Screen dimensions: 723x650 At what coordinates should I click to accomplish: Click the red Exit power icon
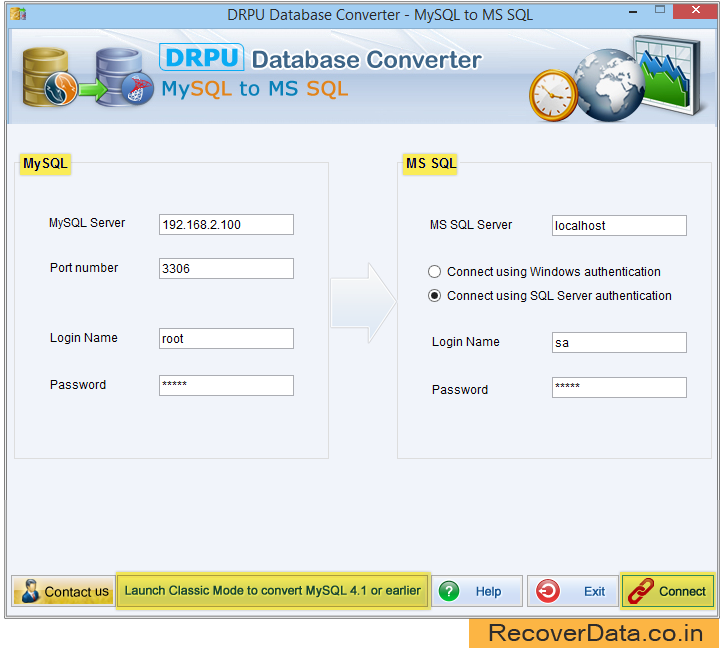548,591
